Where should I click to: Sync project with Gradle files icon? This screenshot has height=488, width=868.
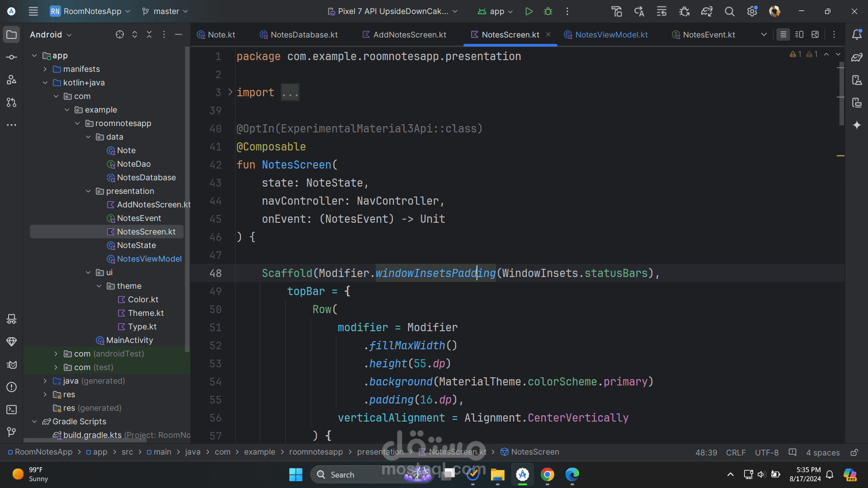(707, 11)
